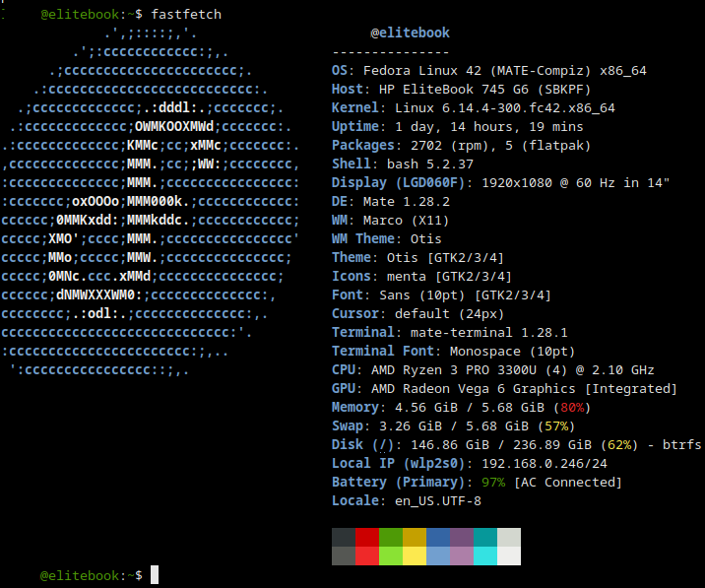Image resolution: width=705 pixels, height=588 pixels.
Task: Select the locale value 'en_US.UTF-8'
Action: [x=438, y=501]
